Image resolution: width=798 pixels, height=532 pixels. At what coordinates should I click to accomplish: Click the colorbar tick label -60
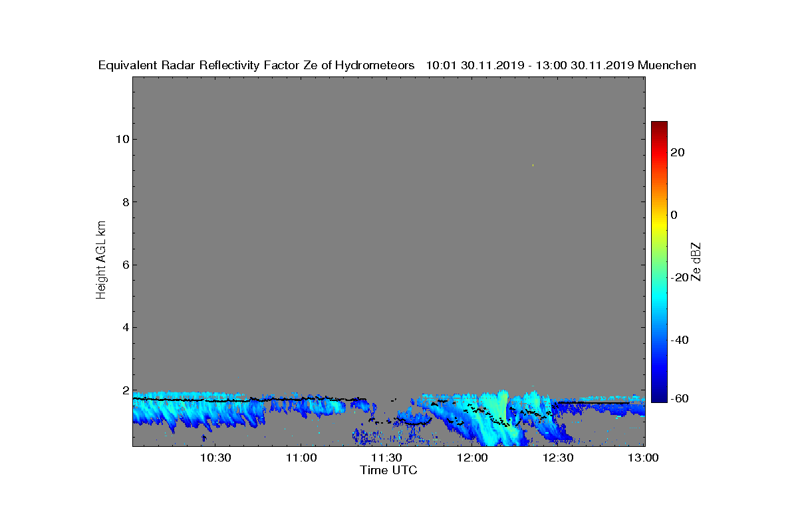coord(680,398)
